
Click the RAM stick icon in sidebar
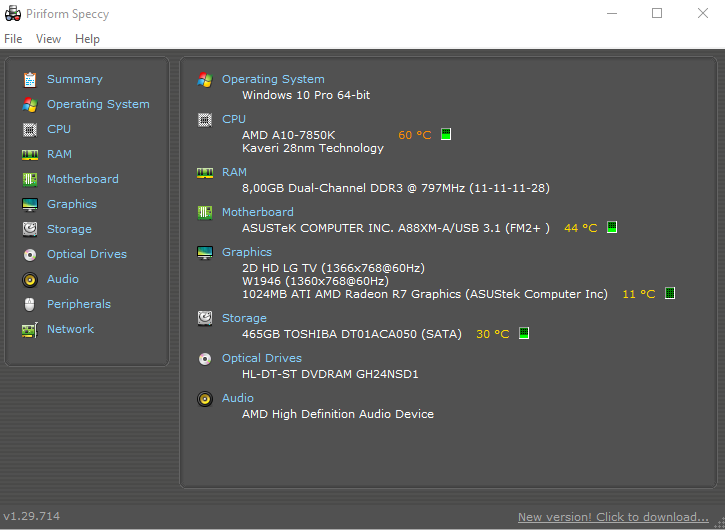click(x=30, y=154)
